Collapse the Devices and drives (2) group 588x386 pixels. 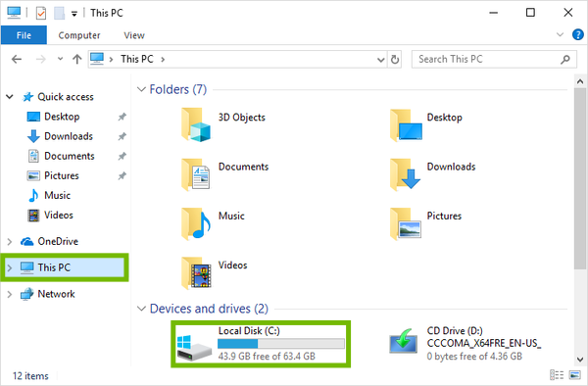(x=141, y=309)
